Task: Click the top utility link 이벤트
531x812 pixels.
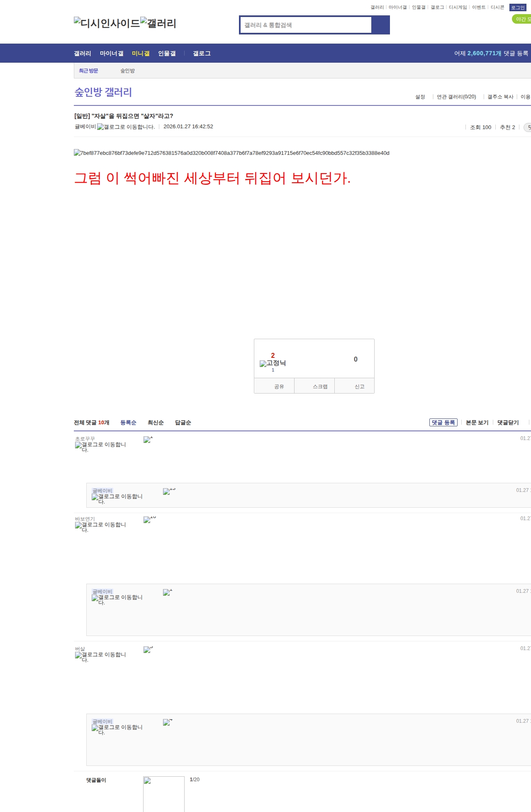Action: 479,7
